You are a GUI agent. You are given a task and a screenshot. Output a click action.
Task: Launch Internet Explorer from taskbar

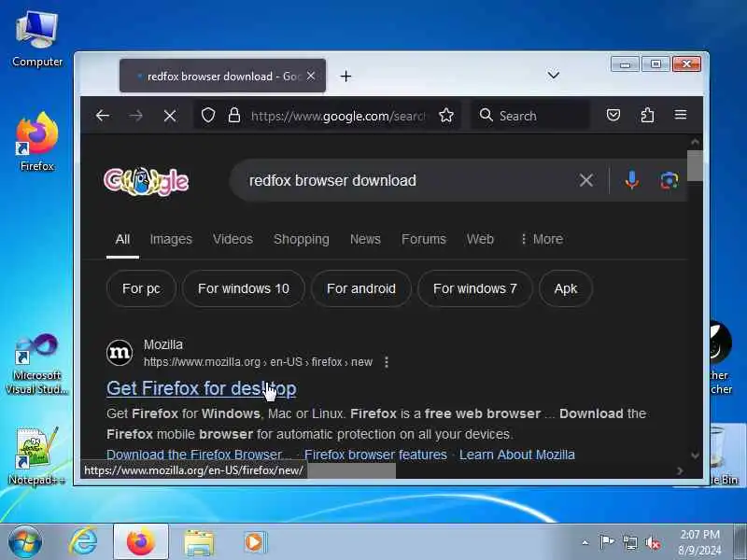[x=83, y=542]
